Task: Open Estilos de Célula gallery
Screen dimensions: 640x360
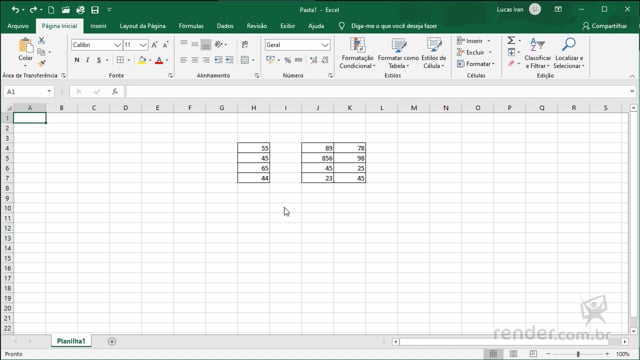Action: pyautogui.click(x=433, y=53)
